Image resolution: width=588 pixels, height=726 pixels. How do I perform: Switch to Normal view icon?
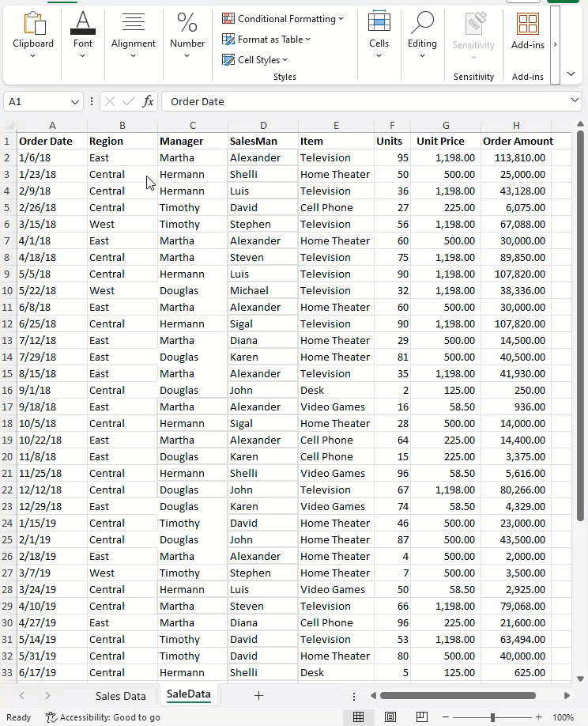[359, 717]
